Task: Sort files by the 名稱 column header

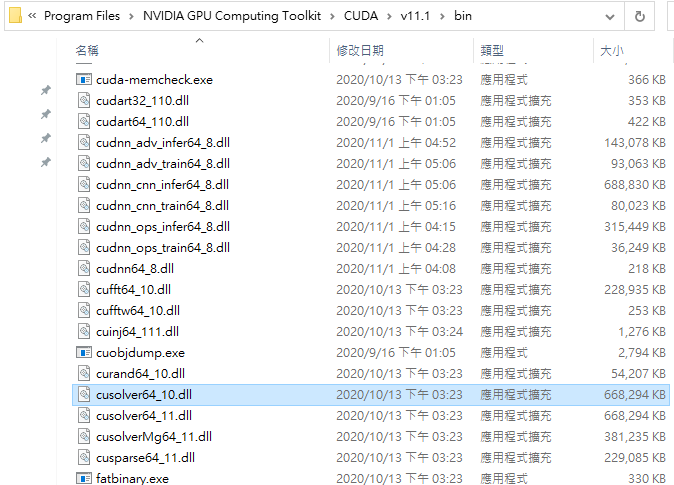Action: (x=87, y=51)
